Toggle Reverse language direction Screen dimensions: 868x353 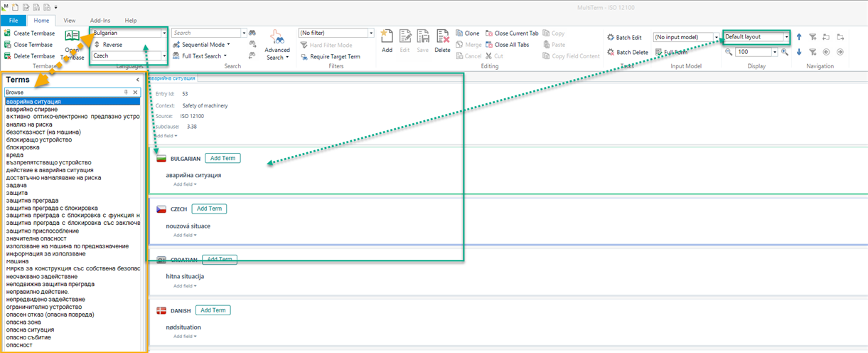coord(97,45)
